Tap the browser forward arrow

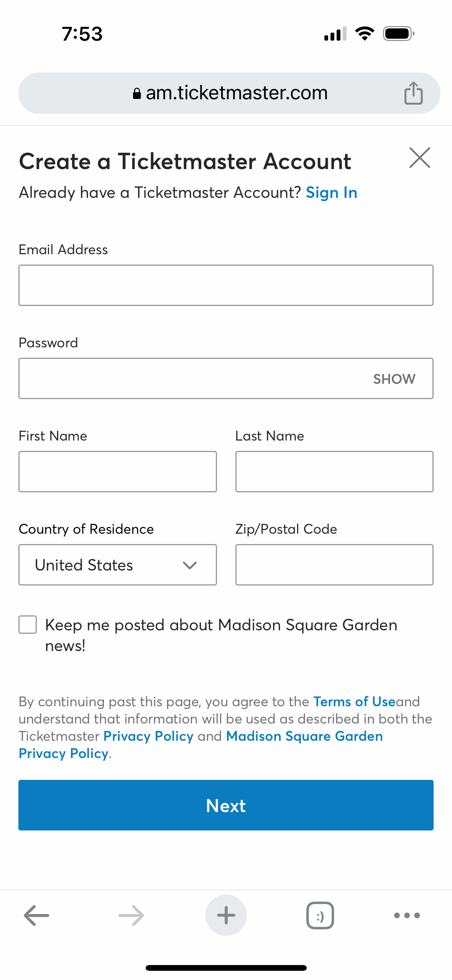tap(131, 915)
